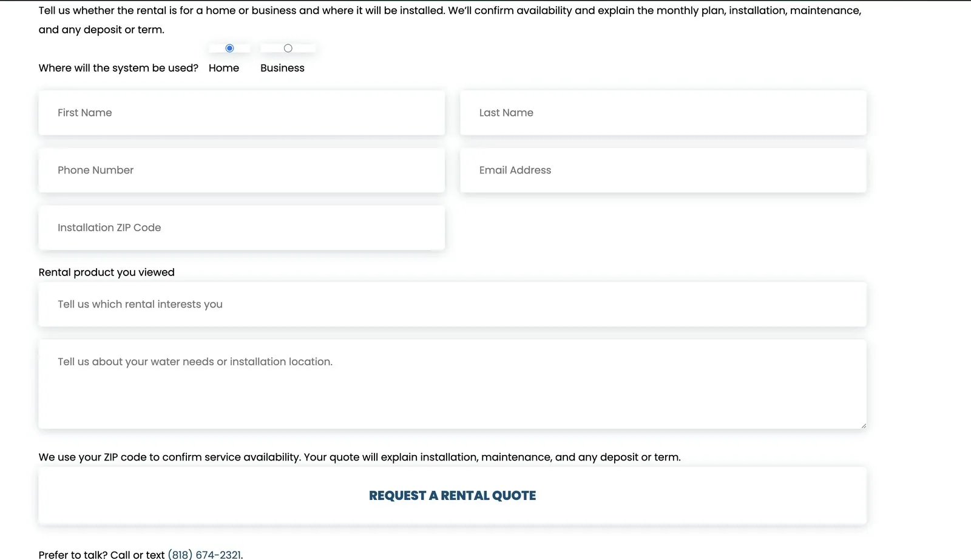Screen dimensions: 971x560
Task: Click the textarea resize handle
Action: point(863,425)
